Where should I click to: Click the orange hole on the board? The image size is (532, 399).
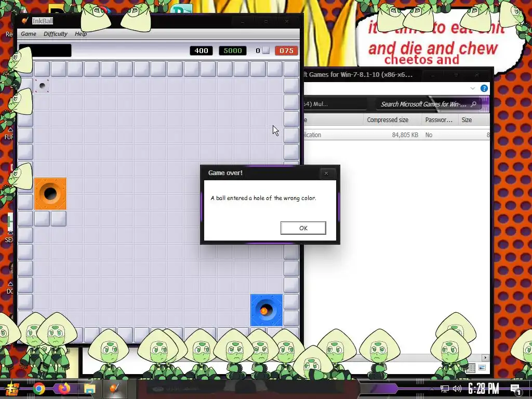click(50, 193)
